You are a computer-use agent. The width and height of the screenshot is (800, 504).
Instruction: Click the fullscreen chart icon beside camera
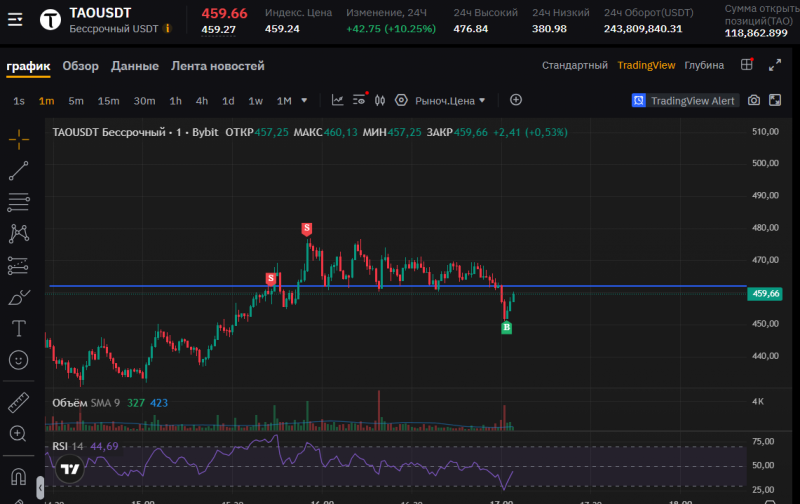pyautogui.click(x=775, y=100)
